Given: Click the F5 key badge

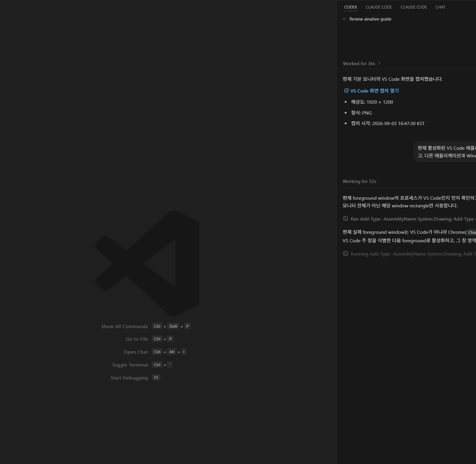Looking at the screenshot, I should 156,378.
